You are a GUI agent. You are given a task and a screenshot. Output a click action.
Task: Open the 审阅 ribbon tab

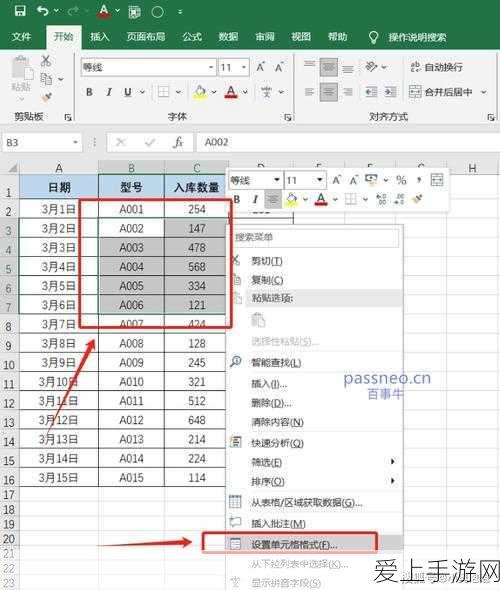pyautogui.click(x=265, y=37)
